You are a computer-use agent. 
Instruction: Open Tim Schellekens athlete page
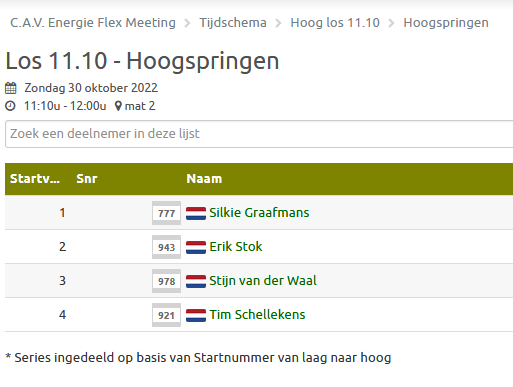click(257, 315)
